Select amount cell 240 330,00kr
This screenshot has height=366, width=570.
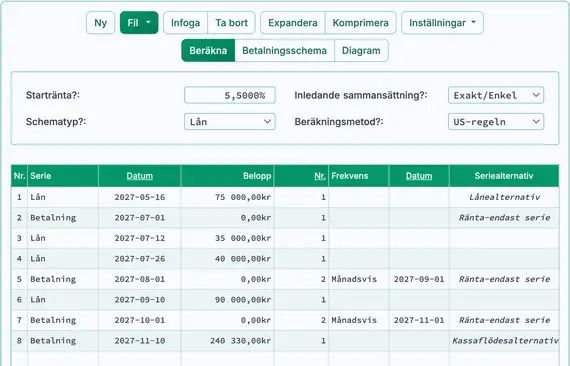[x=227, y=341]
